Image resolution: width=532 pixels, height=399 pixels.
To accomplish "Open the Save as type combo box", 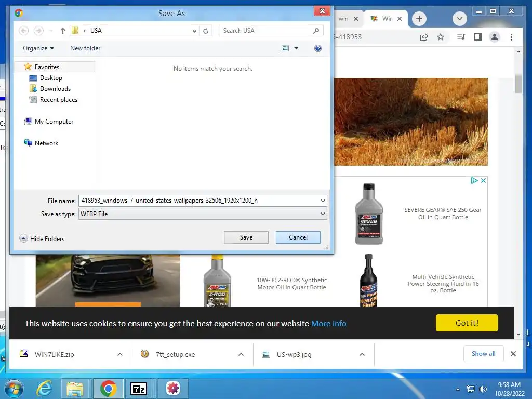I will tap(203, 214).
